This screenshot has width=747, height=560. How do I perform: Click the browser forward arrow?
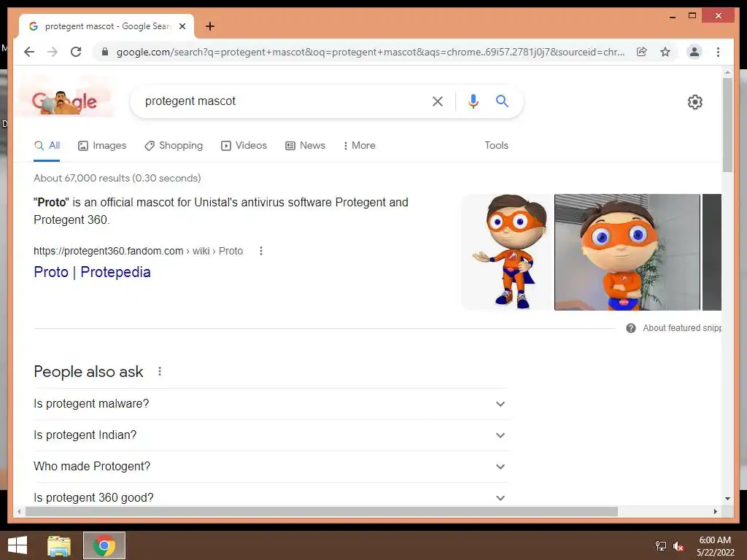53,52
